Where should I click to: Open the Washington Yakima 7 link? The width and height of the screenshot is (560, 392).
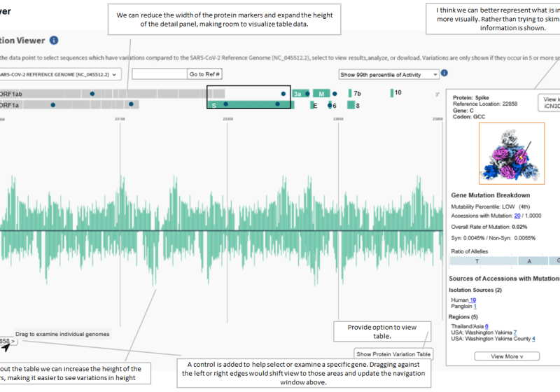coord(515,332)
